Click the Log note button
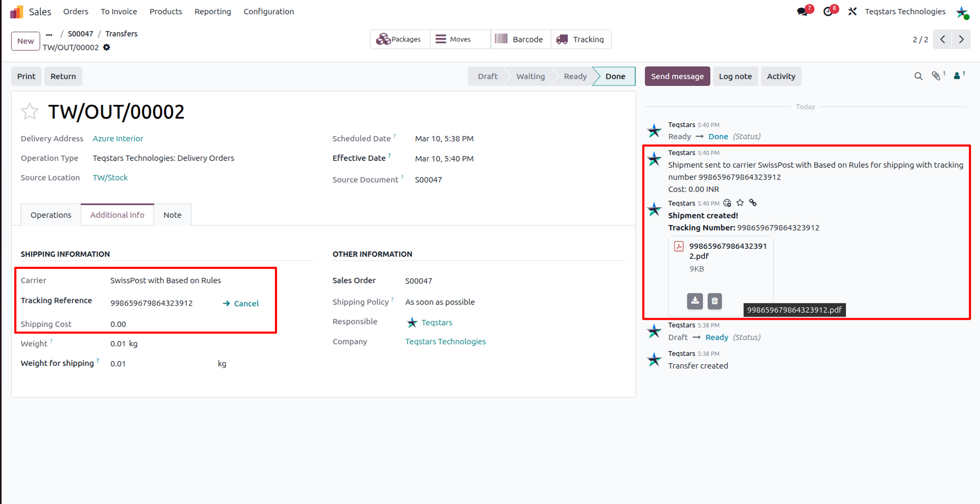 735,76
